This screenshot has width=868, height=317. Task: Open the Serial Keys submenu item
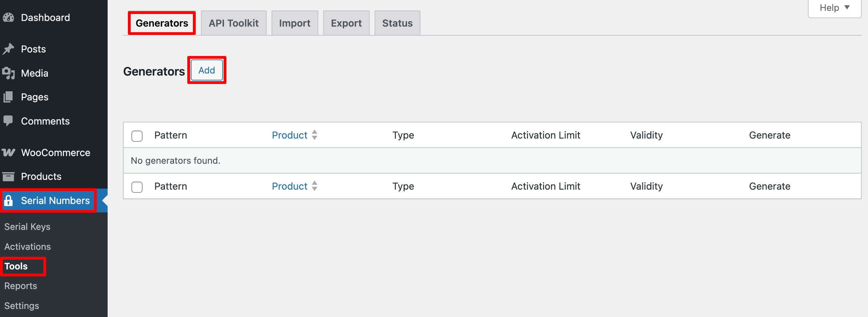click(27, 227)
